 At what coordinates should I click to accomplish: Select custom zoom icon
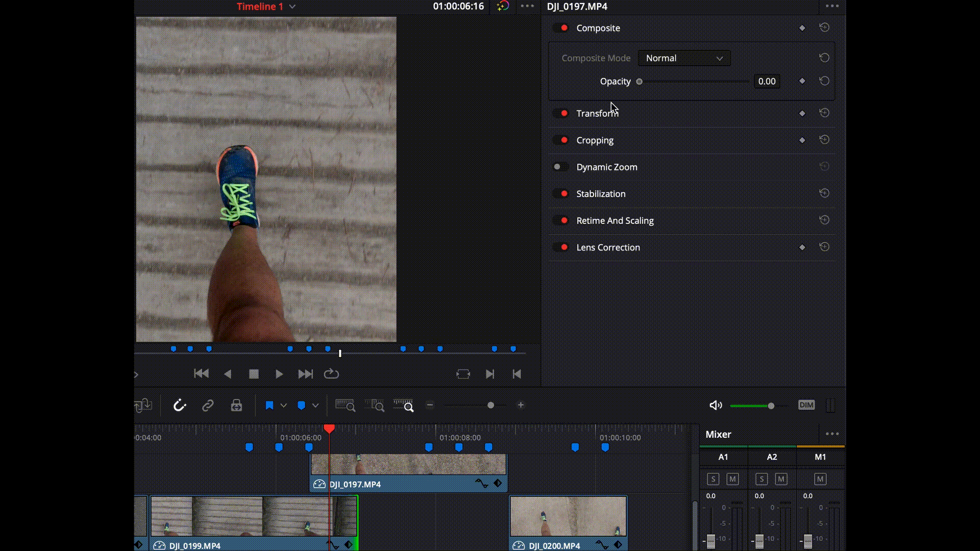click(x=404, y=406)
